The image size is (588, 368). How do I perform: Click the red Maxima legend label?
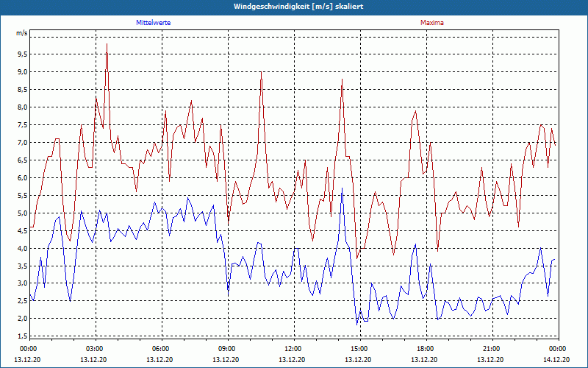[432, 23]
